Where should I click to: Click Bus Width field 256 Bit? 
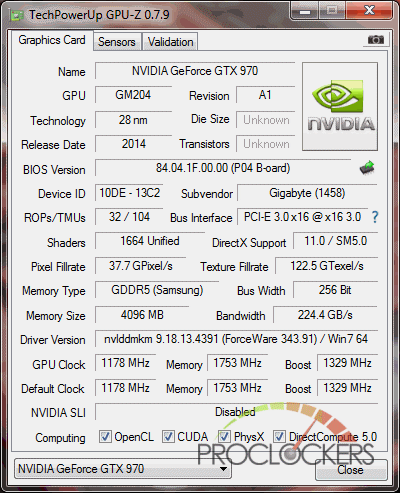coord(335,290)
